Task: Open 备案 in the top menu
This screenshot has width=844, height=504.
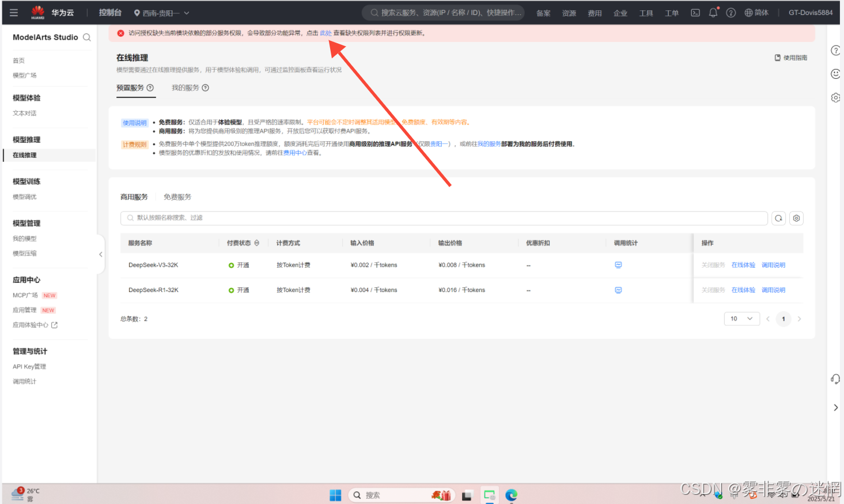Action: click(x=543, y=13)
